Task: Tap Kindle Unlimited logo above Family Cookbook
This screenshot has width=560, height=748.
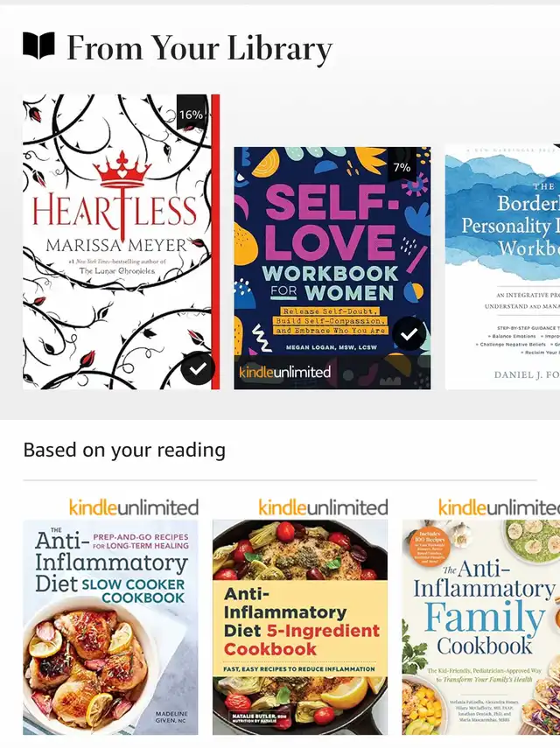Action: coord(499,507)
